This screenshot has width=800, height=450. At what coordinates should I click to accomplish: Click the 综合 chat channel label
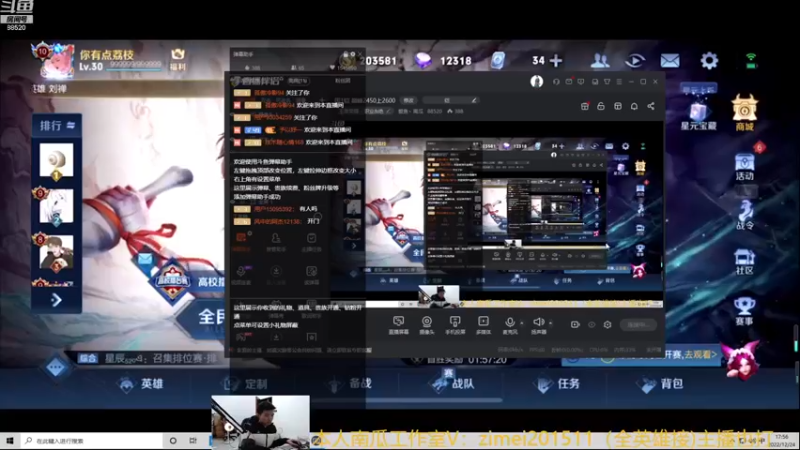pos(88,358)
